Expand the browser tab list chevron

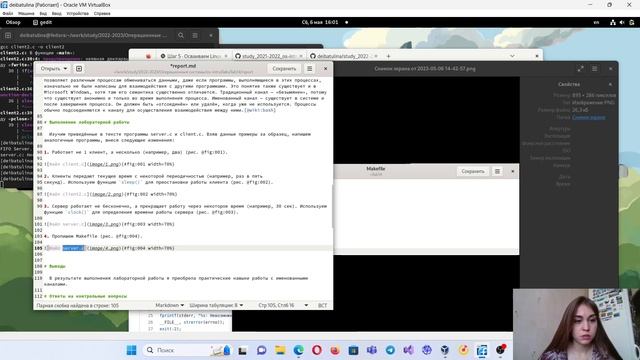512,56
